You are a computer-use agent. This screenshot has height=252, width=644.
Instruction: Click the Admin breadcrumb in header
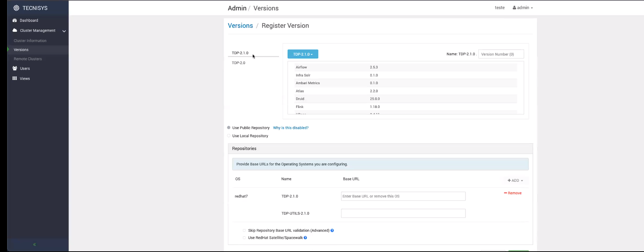click(x=237, y=8)
